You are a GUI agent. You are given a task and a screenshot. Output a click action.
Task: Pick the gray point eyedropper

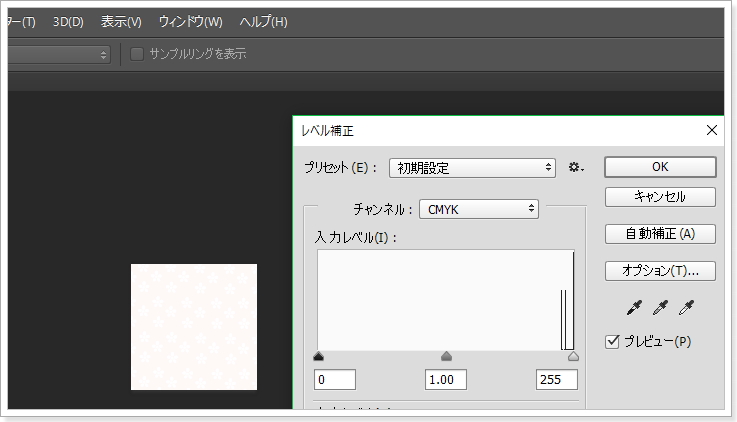click(x=660, y=308)
